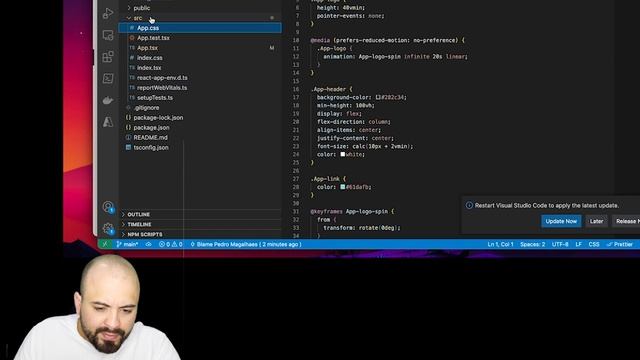This screenshot has width=640, height=360.
Task: Click the remote window indicator in the status bar
Action: (x=105, y=244)
